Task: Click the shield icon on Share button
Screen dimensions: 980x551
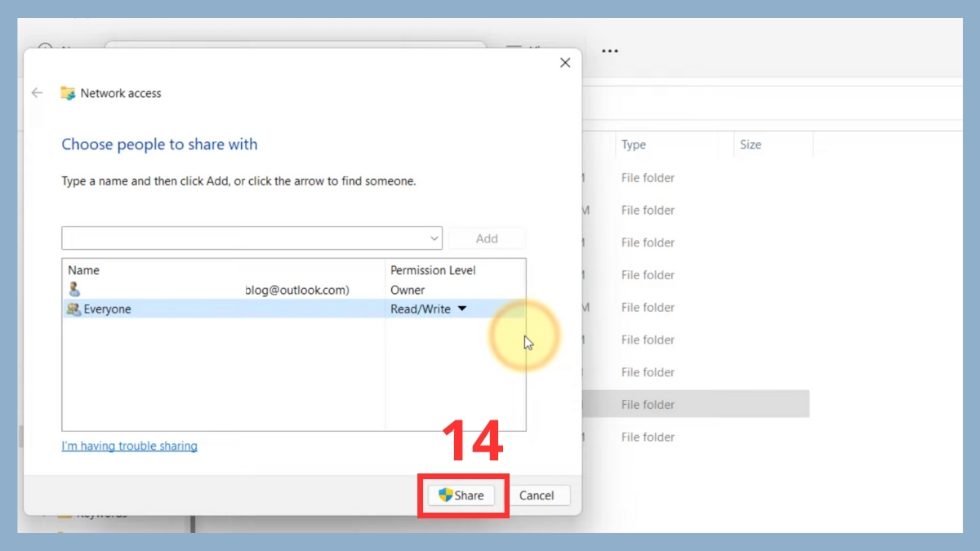Action: (x=446, y=495)
